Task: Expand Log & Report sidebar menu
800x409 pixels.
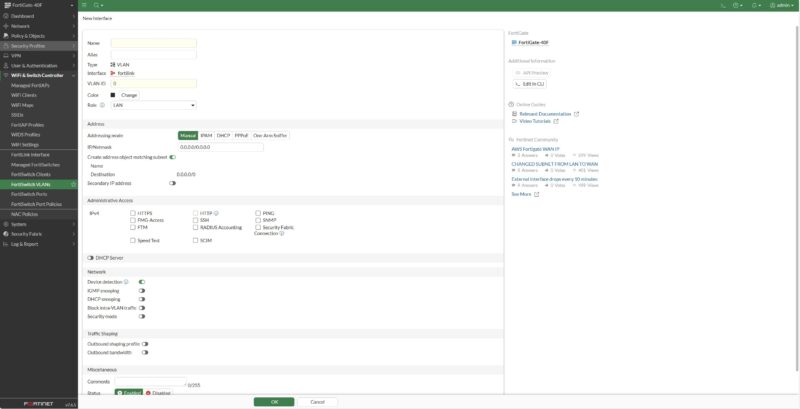Action: [39, 244]
